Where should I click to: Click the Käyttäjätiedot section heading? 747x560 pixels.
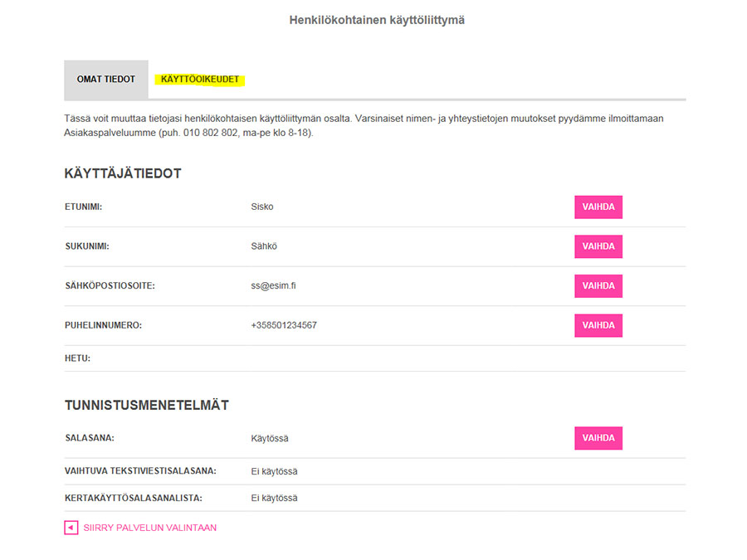point(123,173)
